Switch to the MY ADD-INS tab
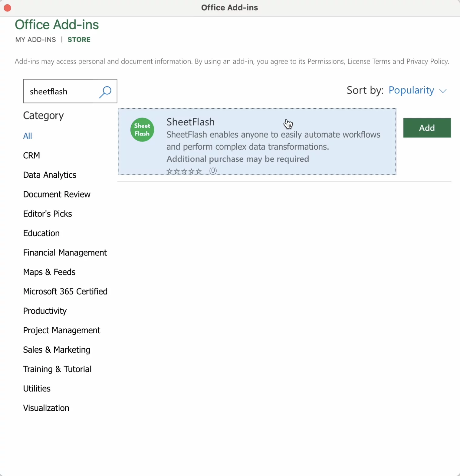This screenshot has width=460, height=476. pyautogui.click(x=36, y=40)
